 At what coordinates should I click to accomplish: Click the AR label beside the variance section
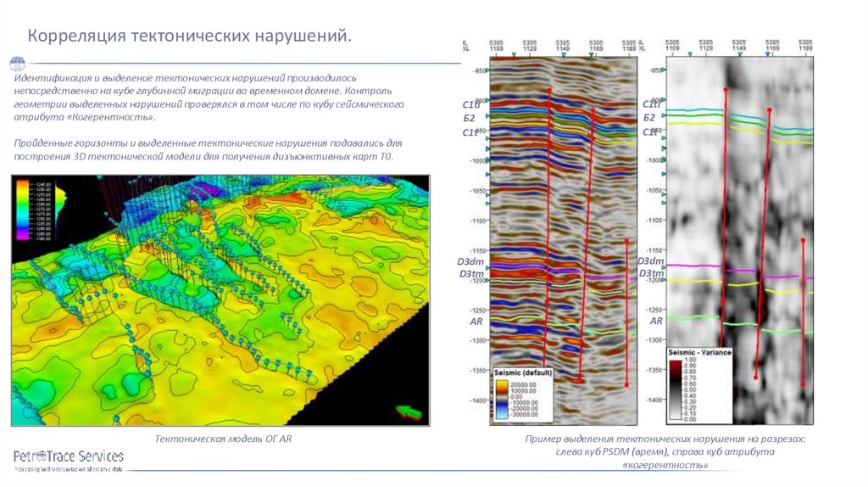click(656, 321)
